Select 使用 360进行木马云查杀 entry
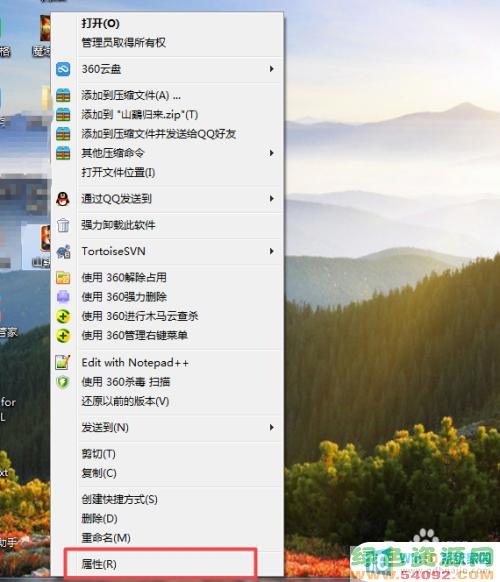The image size is (500, 582). [x=140, y=316]
